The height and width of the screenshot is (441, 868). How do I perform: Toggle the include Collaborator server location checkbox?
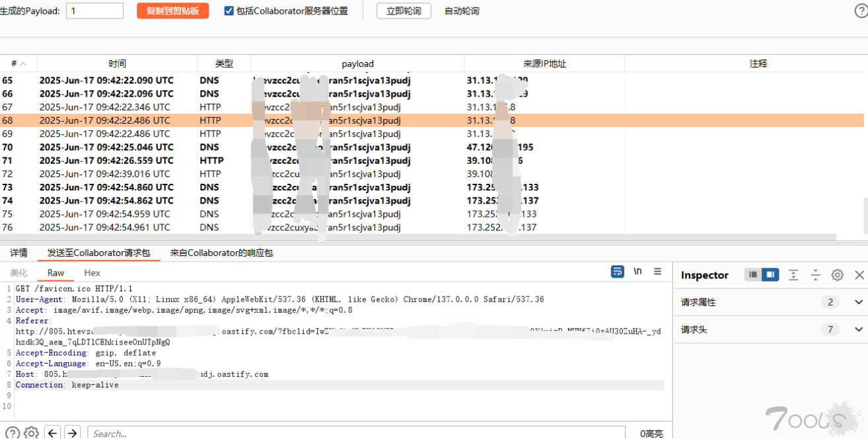tap(229, 11)
